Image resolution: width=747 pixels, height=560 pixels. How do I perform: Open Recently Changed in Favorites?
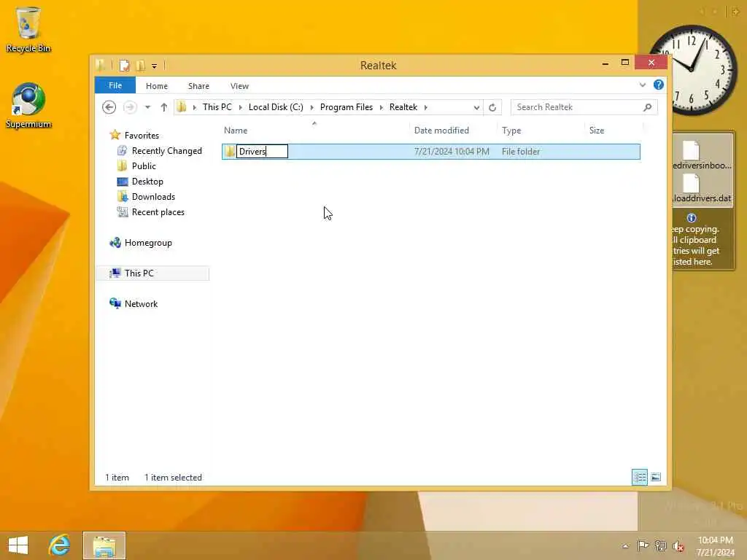167,150
